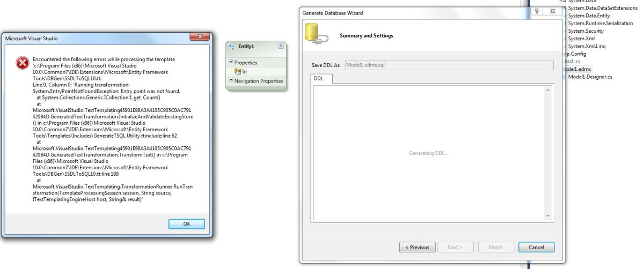Go back with the Previous button

pyautogui.click(x=417, y=247)
